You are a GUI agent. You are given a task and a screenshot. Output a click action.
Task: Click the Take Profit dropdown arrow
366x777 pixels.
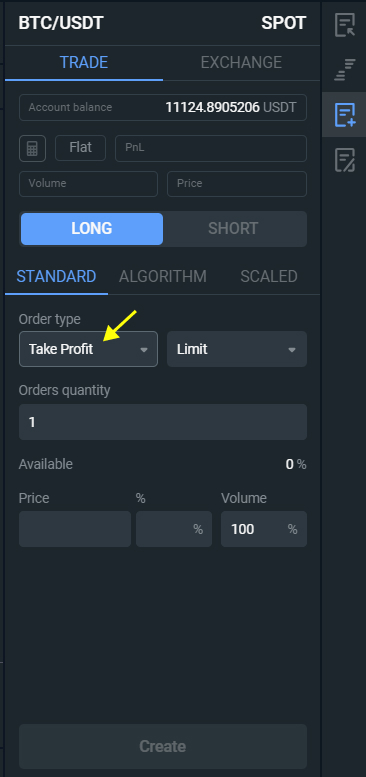click(x=144, y=350)
